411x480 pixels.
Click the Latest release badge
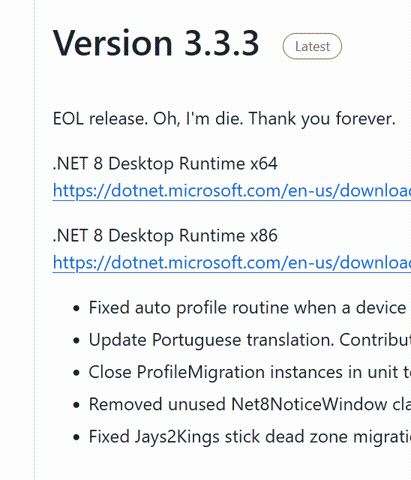tap(312, 46)
